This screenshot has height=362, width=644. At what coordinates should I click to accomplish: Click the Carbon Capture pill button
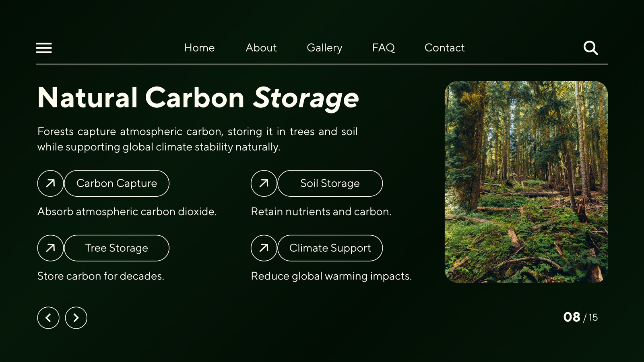coord(117,183)
